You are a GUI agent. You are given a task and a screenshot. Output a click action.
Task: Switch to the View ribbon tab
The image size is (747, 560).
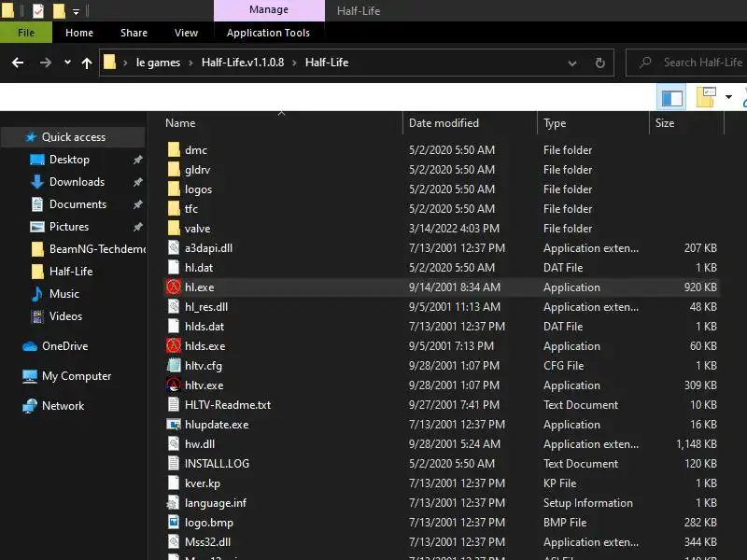coord(186,33)
